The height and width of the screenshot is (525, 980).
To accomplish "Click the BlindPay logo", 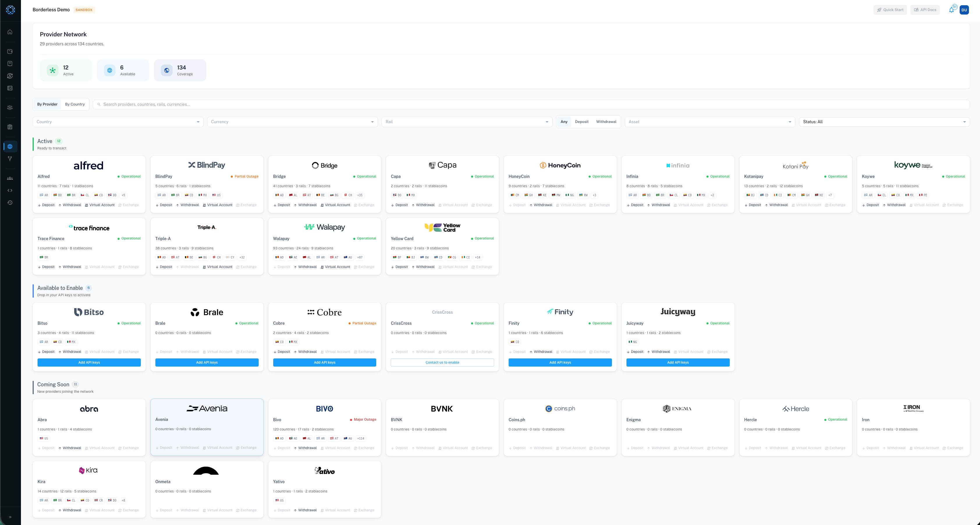I will 207,165.
